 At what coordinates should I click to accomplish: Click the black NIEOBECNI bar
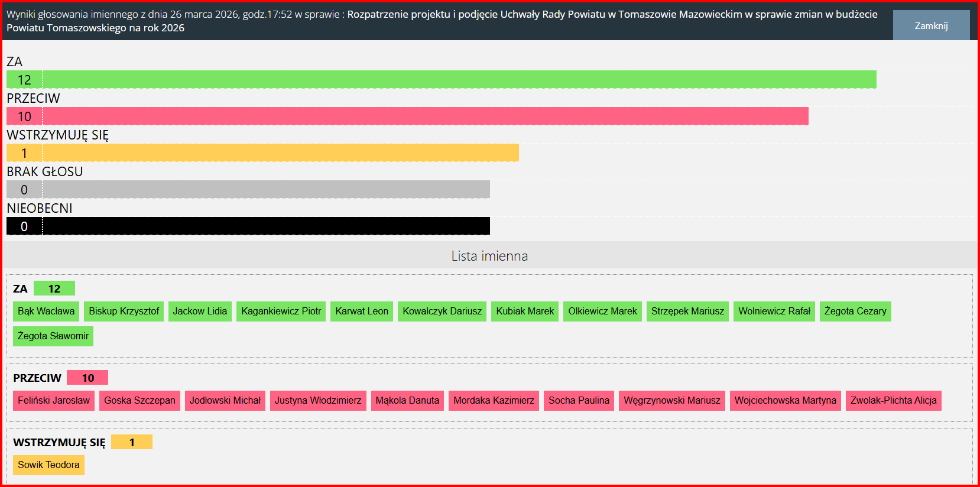[248, 226]
